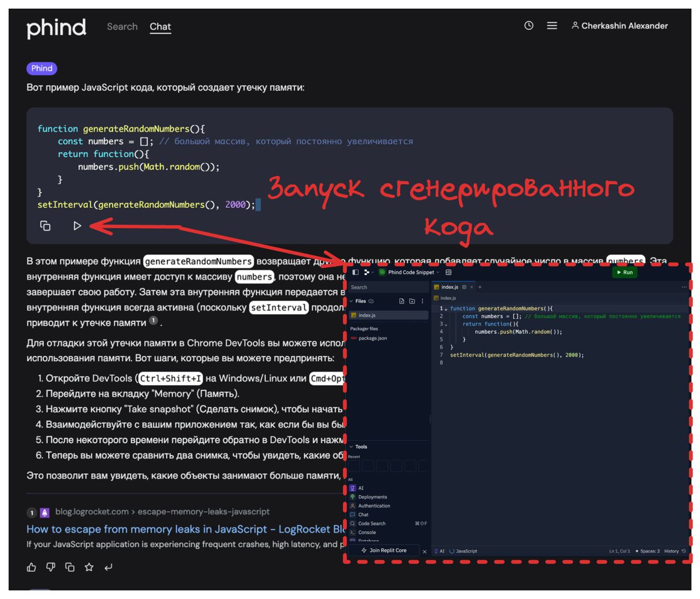Image resolution: width=700 pixels, height=599 pixels.
Task: Switch to the Search tab
Action: [122, 26]
